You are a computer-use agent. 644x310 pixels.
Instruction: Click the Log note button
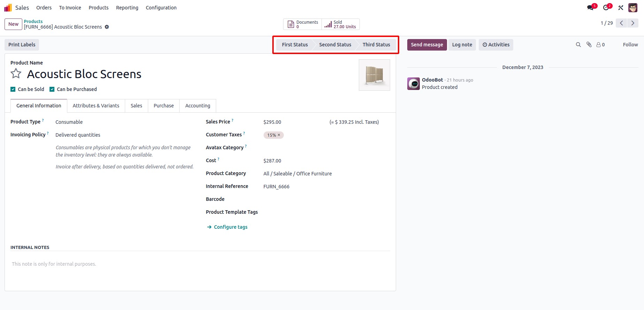tap(462, 45)
